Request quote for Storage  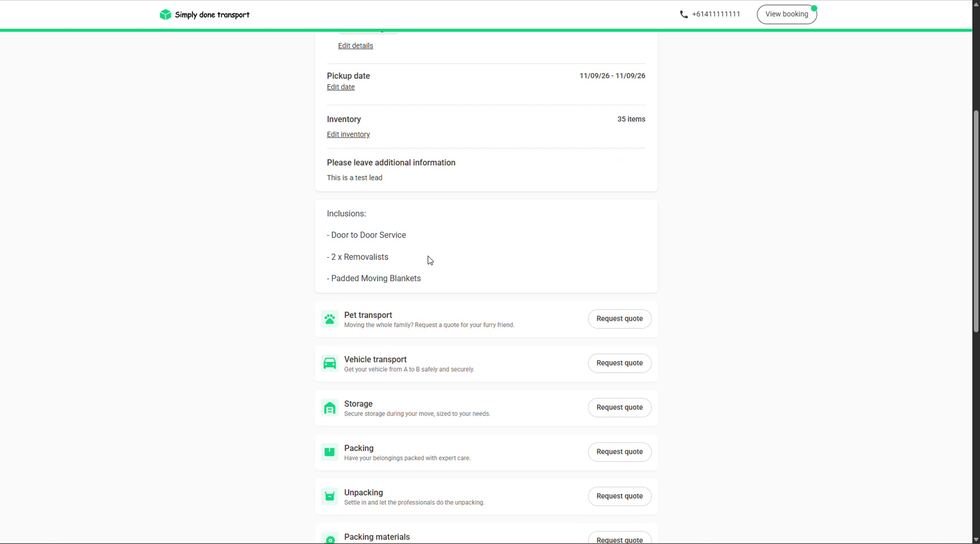[619, 407]
